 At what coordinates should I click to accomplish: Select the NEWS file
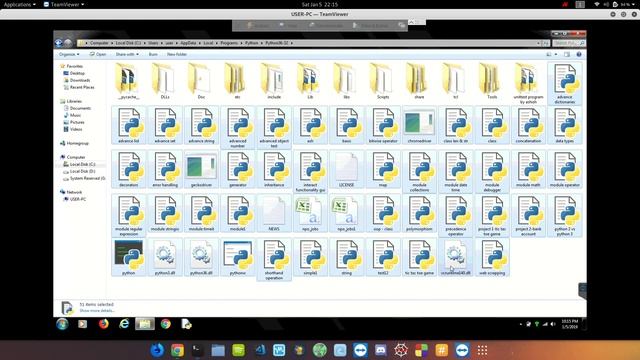coord(274,213)
